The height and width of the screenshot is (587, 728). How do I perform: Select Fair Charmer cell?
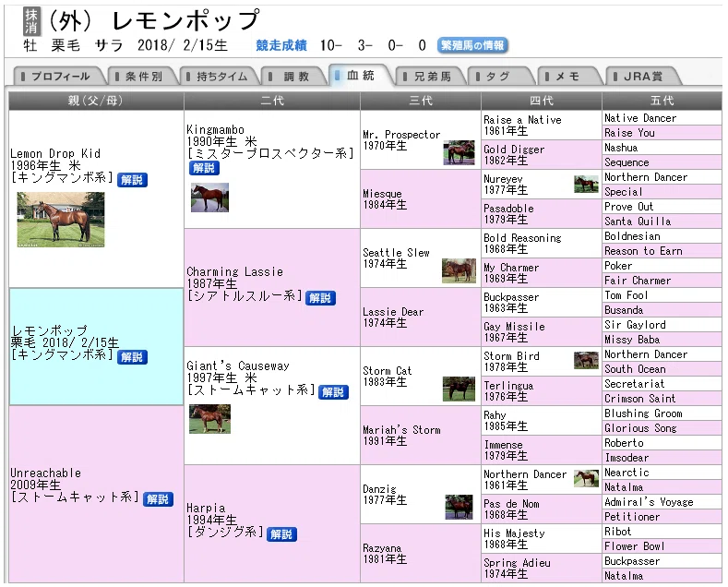662,280
